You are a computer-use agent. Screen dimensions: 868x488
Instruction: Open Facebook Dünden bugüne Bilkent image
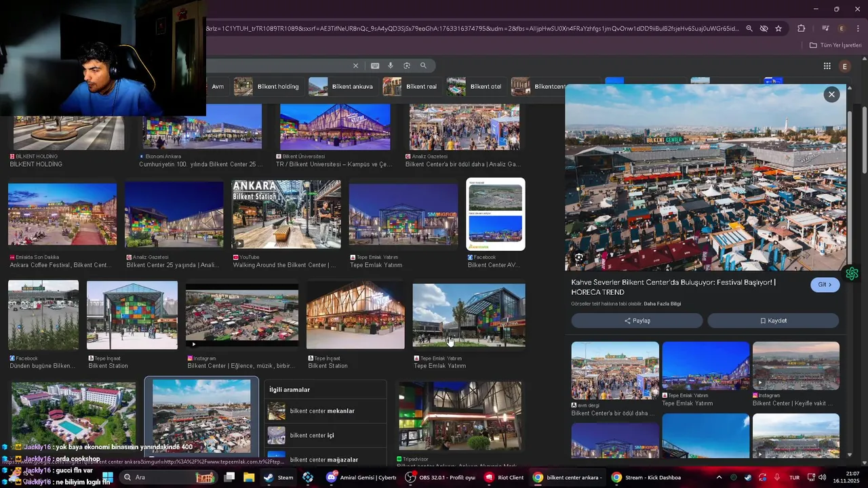pyautogui.click(x=43, y=315)
